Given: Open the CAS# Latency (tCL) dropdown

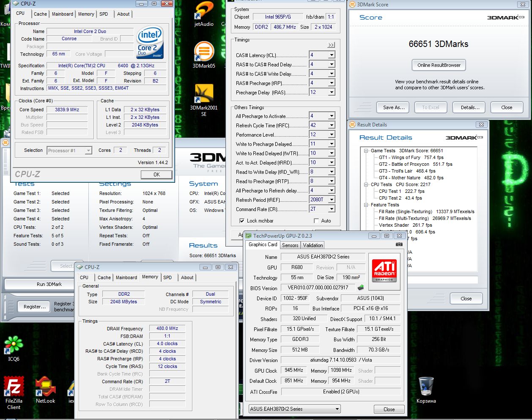Looking at the screenshot, I should [x=332, y=55].
